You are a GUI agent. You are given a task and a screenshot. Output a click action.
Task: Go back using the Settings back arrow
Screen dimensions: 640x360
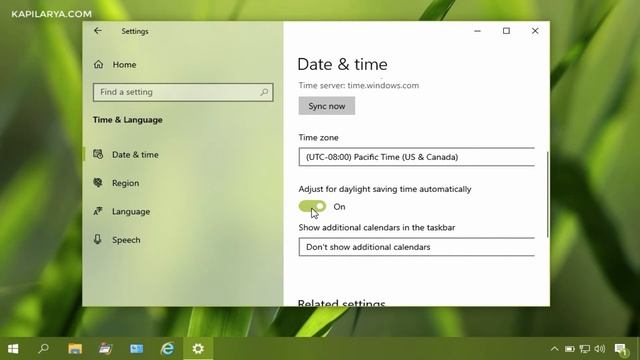(98, 31)
